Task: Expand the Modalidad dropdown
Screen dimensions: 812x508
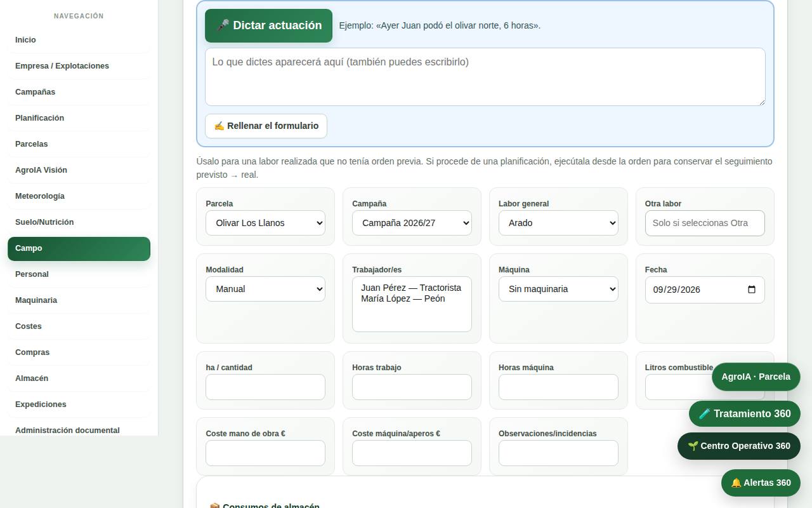Action: (x=265, y=289)
